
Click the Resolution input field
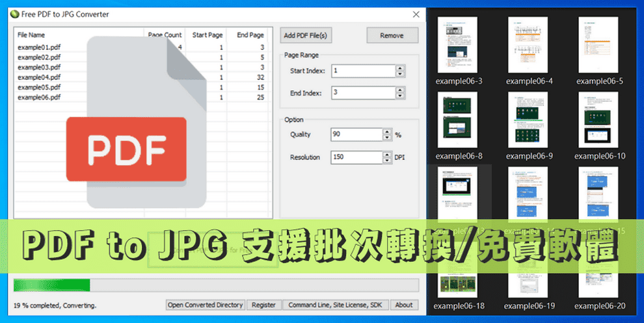356,157
